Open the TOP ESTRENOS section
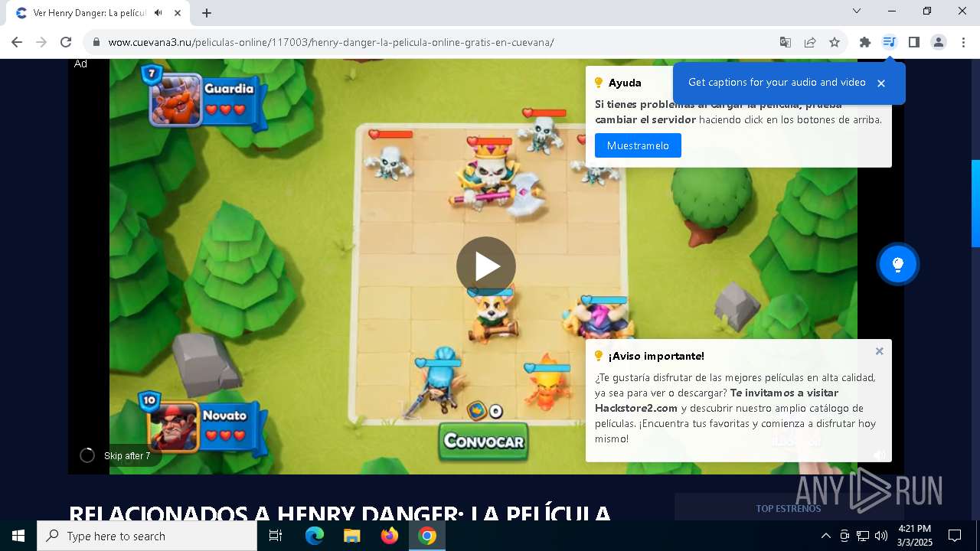The image size is (980, 551). 788,508
